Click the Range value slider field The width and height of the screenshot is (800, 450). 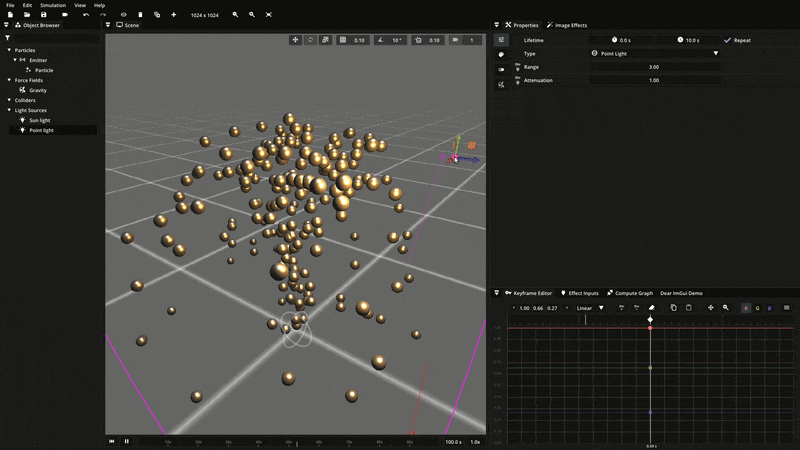click(x=654, y=67)
